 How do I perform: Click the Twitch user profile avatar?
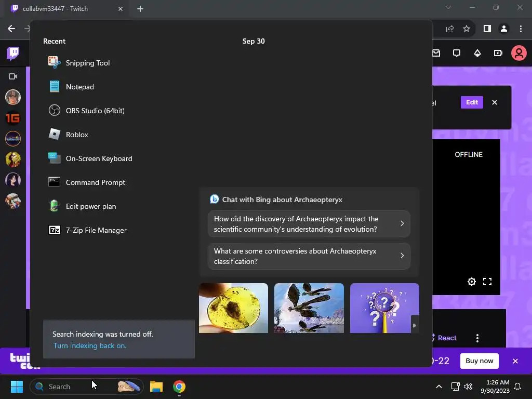[519, 53]
